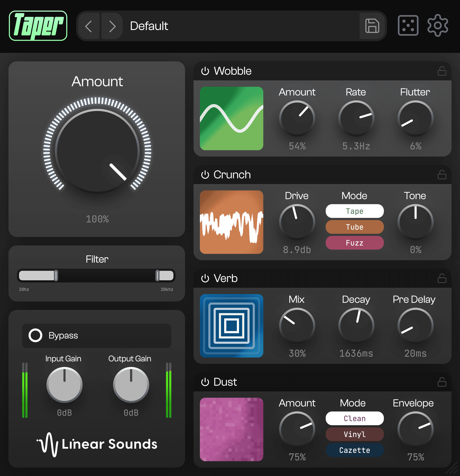Screen dimensions: 460x476
Task: Select Vinyl mode in Dust
Action: (355, 434)
